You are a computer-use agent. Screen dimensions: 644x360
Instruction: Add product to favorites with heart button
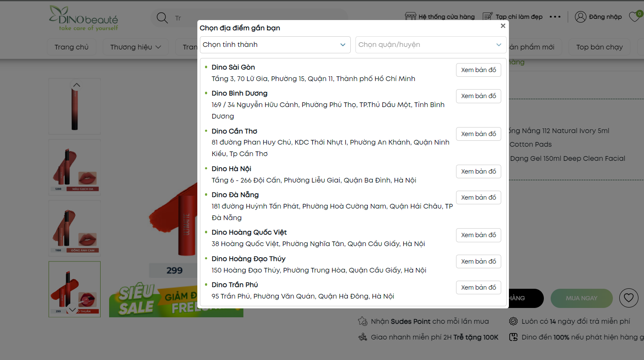tap(629, 298)
